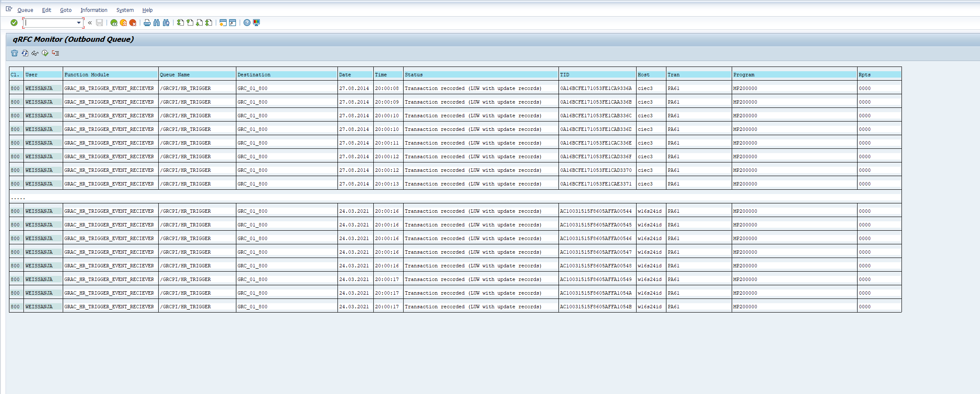
Task: Click the Status column header
Action: point(414,75)
